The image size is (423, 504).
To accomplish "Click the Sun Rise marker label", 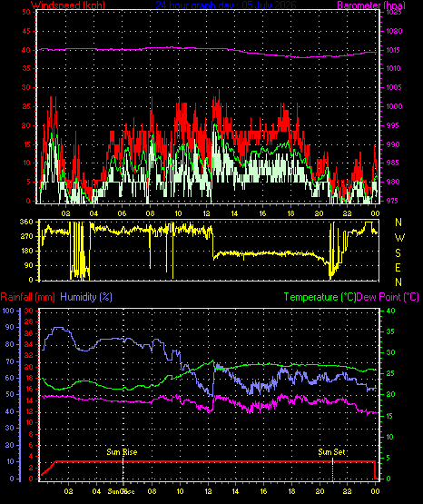I will click(x=122, y=452).
